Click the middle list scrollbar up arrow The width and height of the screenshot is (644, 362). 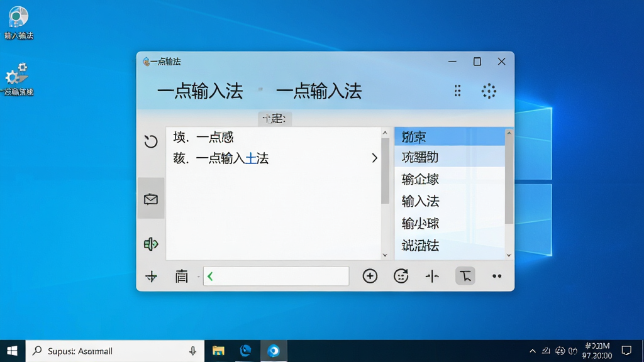pyautogui.click(x=385, y=133)
